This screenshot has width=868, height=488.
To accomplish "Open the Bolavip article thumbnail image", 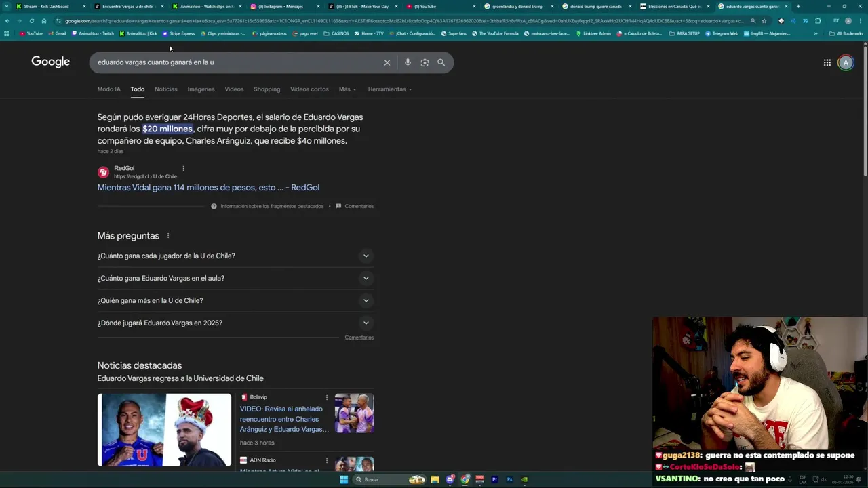I will point(354,413).
